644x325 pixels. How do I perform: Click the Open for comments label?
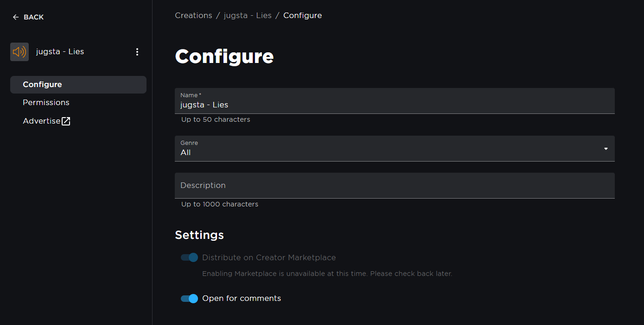[x=242, y=299]
